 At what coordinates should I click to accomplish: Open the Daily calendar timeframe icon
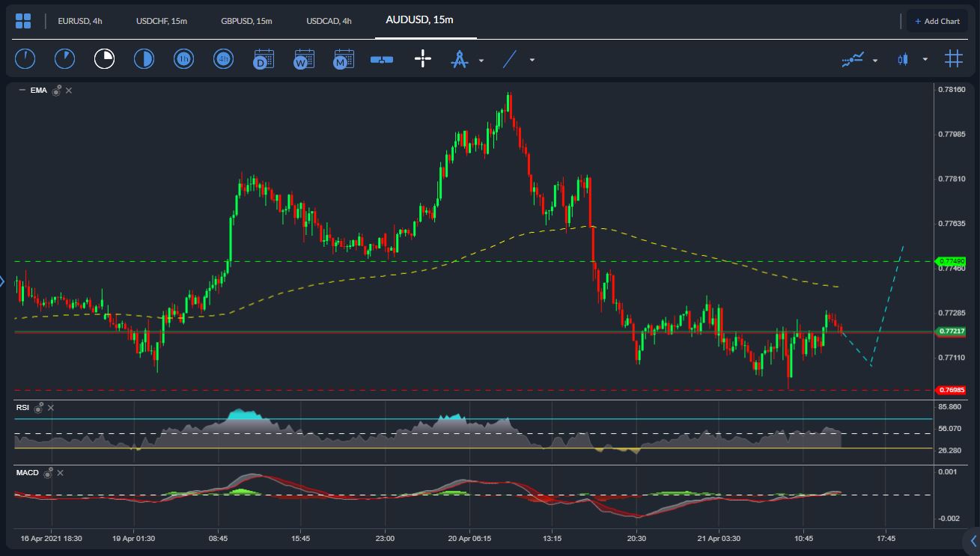263,58
